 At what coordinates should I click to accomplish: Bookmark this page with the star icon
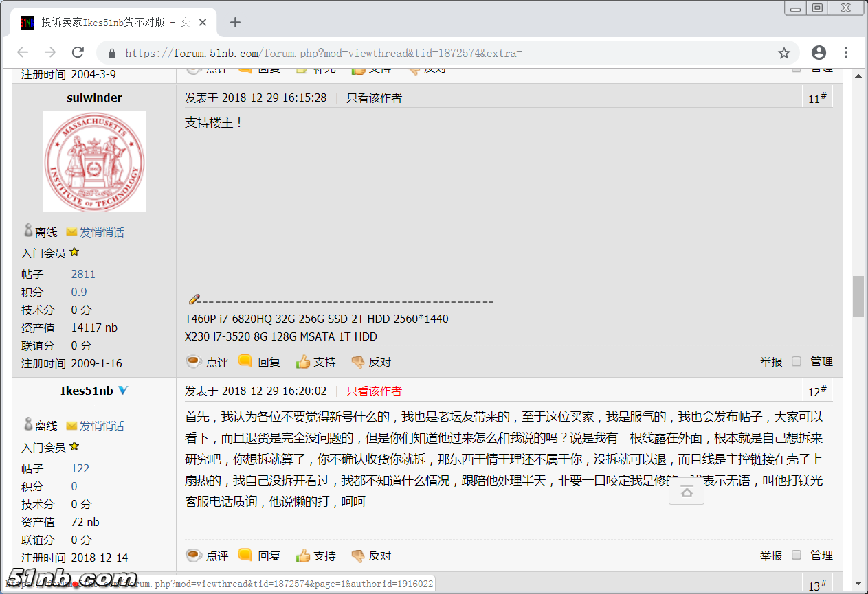coord(783,53)
